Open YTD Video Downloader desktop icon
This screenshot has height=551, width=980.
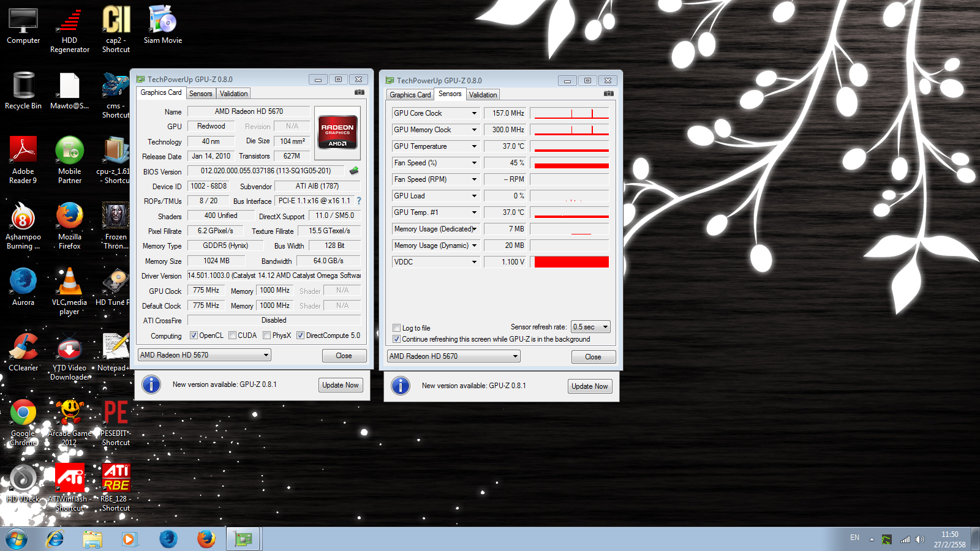(70, 357)
